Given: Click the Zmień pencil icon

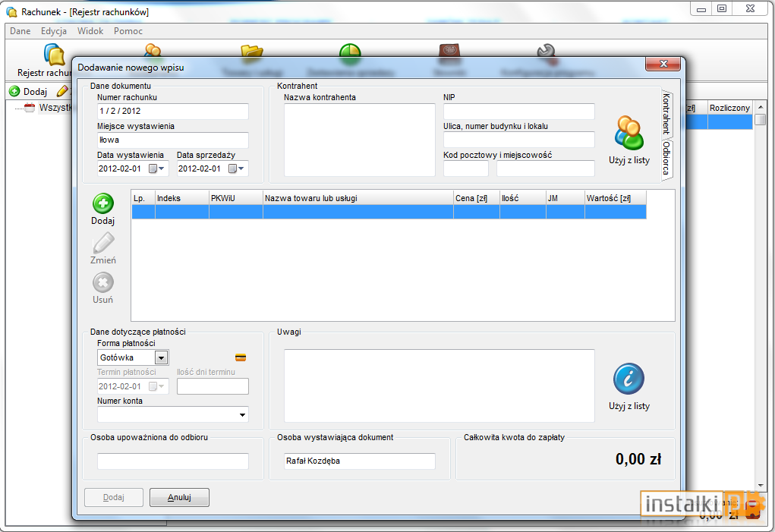Looking at the screenshot, I should click(103, 243).
